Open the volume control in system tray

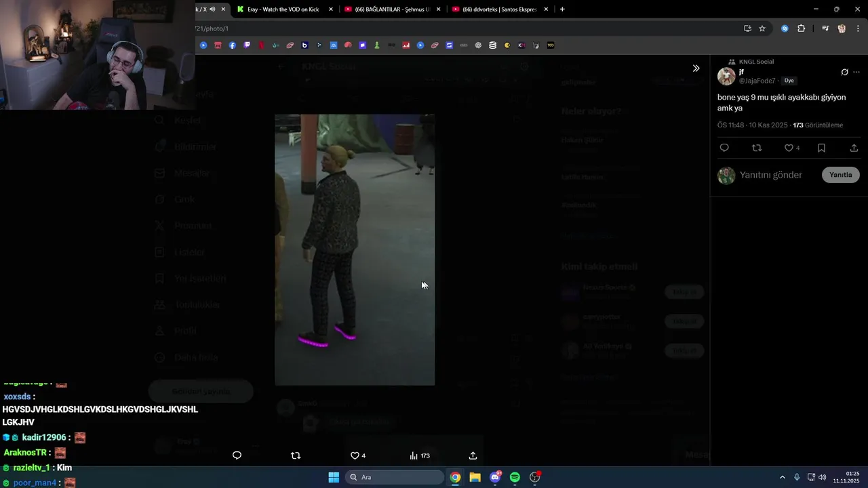pyautogui.click(x=823, y=477)
